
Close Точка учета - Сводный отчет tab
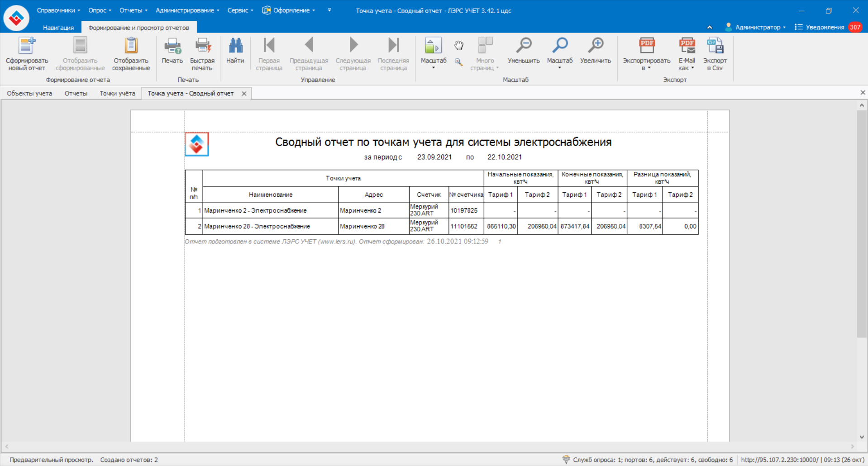coord(244,94)
